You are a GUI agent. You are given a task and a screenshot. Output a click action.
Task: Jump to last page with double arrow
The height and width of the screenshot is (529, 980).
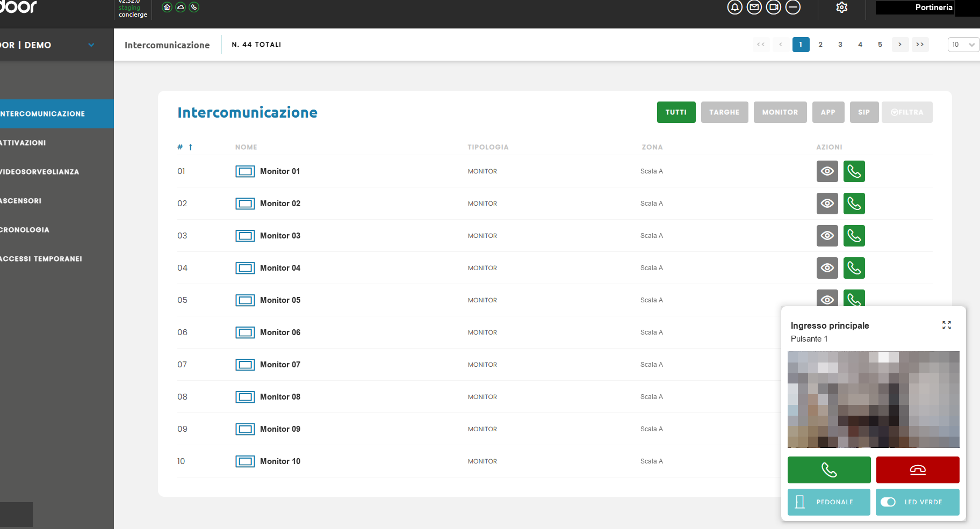coord(920,45)
